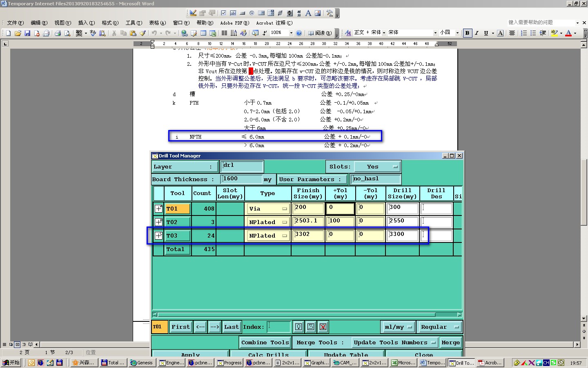
Task: Insert Excel spreadsheet icon in toolbar
Action: (x=213, y=33)
